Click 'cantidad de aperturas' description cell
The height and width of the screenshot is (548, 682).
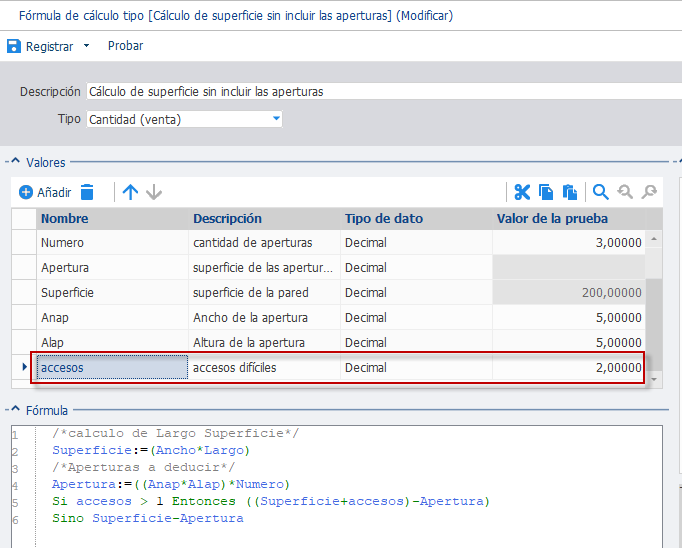(264, 242)
